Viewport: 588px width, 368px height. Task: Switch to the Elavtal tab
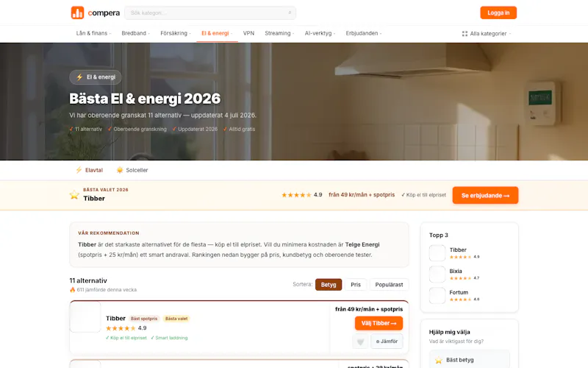89,170
